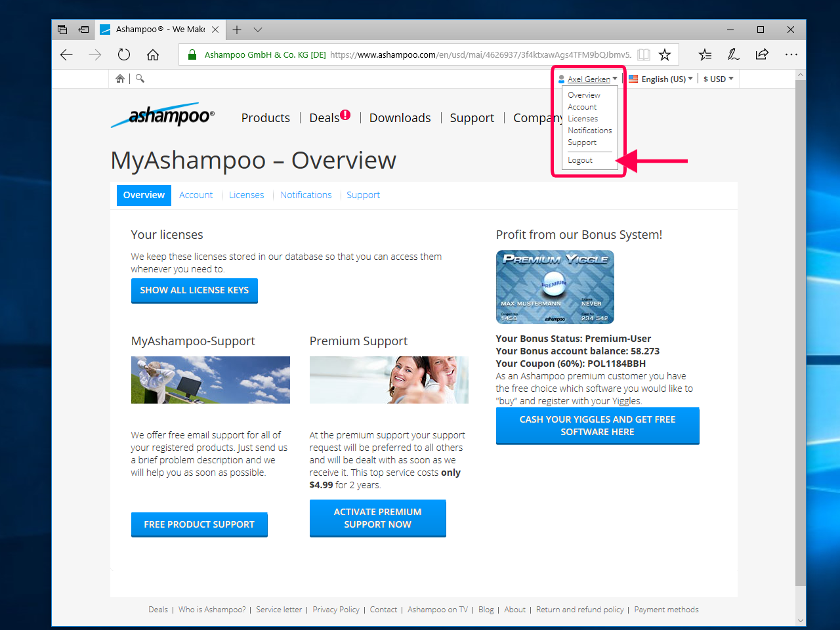
Task: Click the red Deals alert badge
Action: click(x=345, y=115)
